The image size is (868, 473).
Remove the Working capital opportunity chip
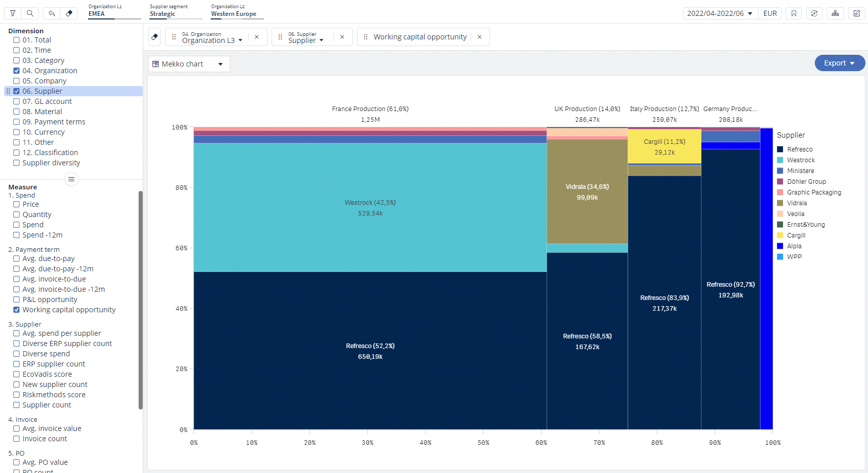(x=479, y=37)
